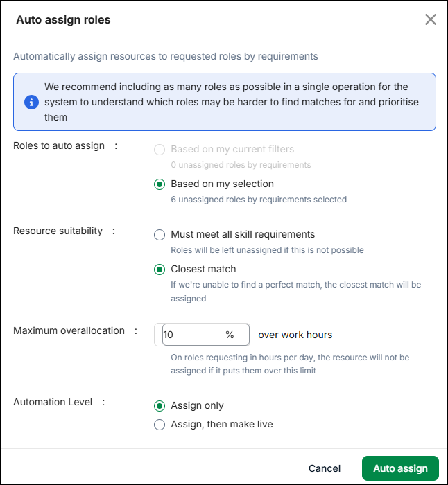Choose Closest match suitability option
The height and width of the screenshot is (485, 448).
pyautogui.click(x=160, y=270)
